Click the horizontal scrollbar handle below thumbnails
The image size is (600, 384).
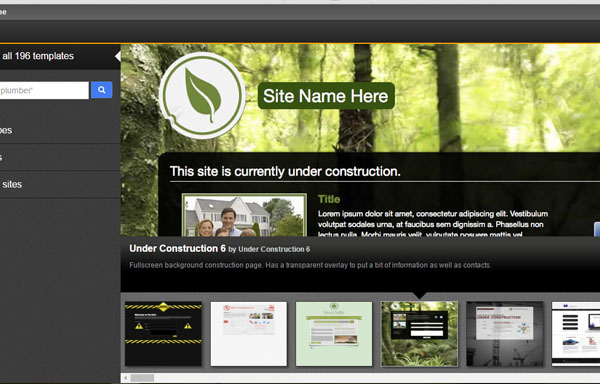point(142,378)
